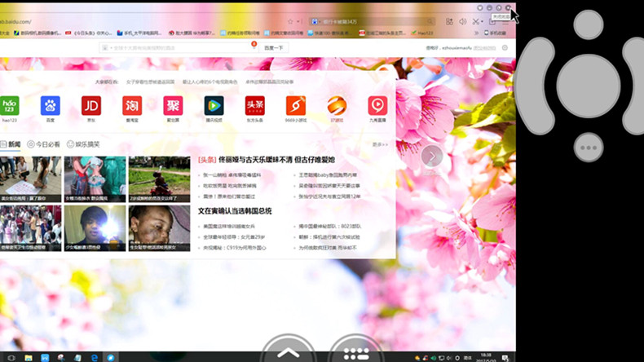The width and height of the screenshot is (644, 362).
Task: Open the Baidu paw icon
Action: [x=50, y=106]
